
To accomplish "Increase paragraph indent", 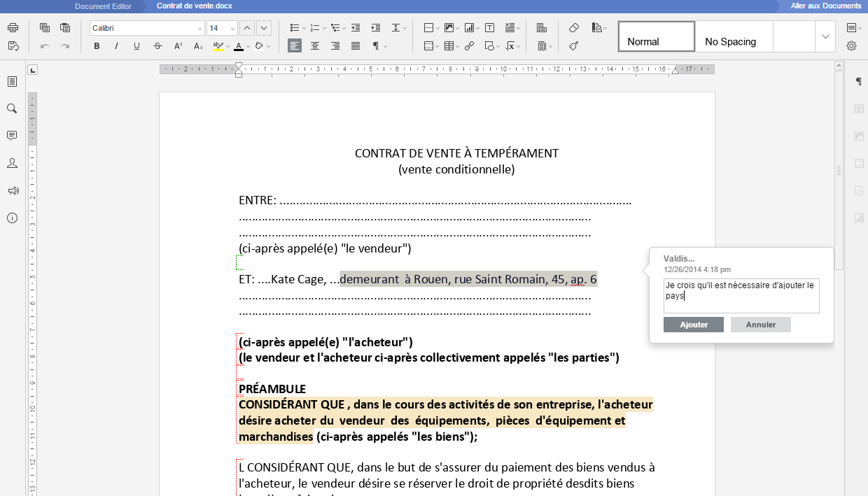I will click(376, 28).
